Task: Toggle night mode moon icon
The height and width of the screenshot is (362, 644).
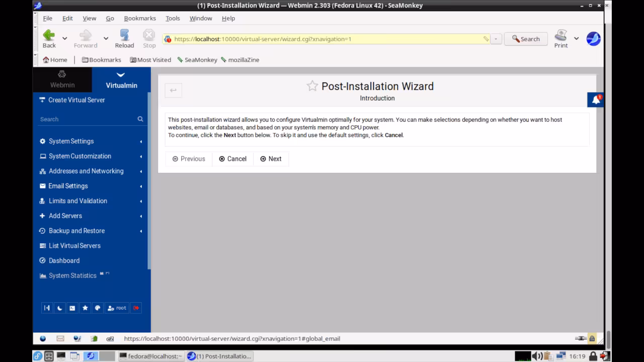Action: (59, 308)
